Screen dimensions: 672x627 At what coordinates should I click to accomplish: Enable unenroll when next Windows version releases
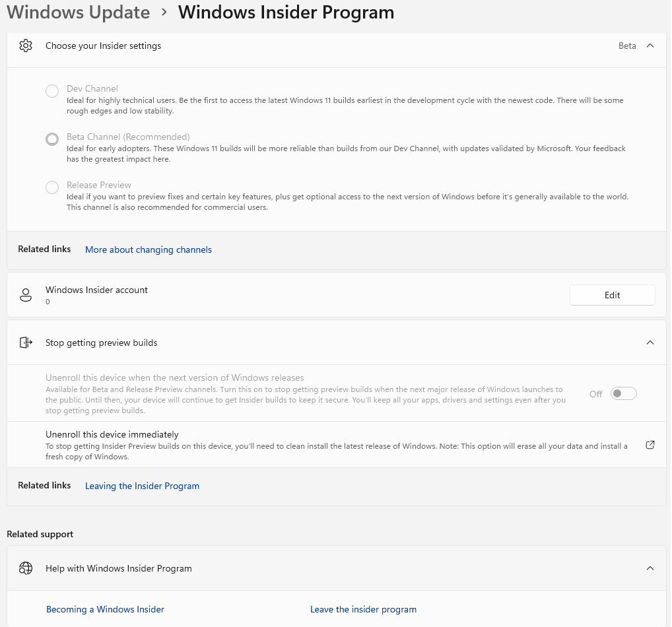623,393
